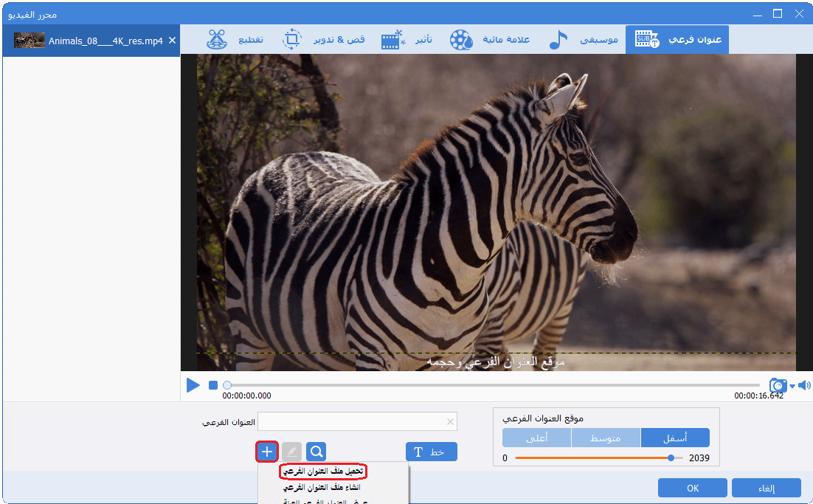Viewport: 813px width, 504px height.
Task: Mute the volume speaker icon
Action: [804, 385]
